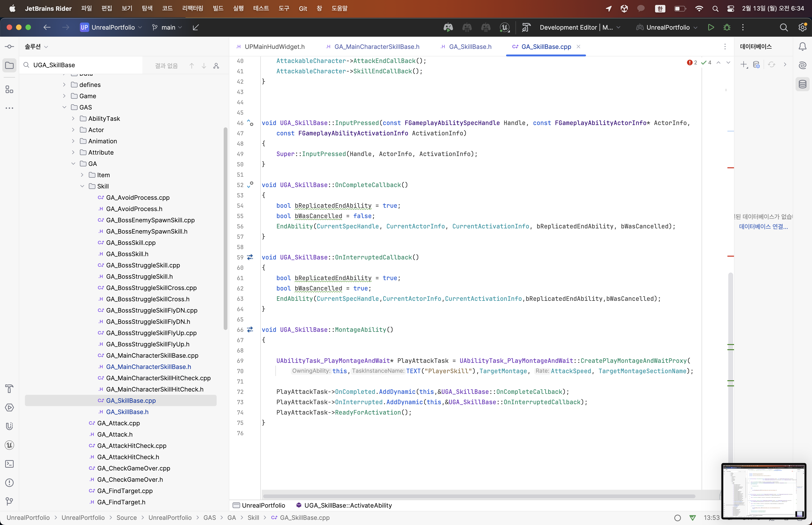Open the Terminal tool window icon

9,464
